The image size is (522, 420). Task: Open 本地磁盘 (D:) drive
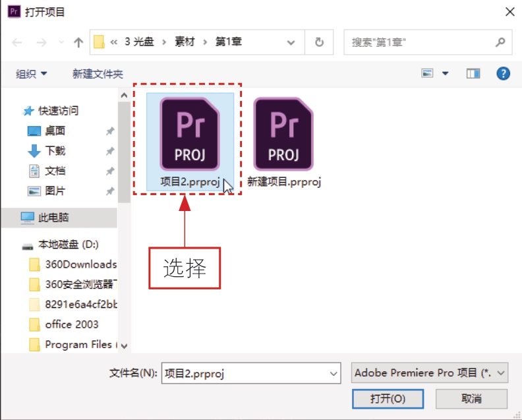click(60, 245)
